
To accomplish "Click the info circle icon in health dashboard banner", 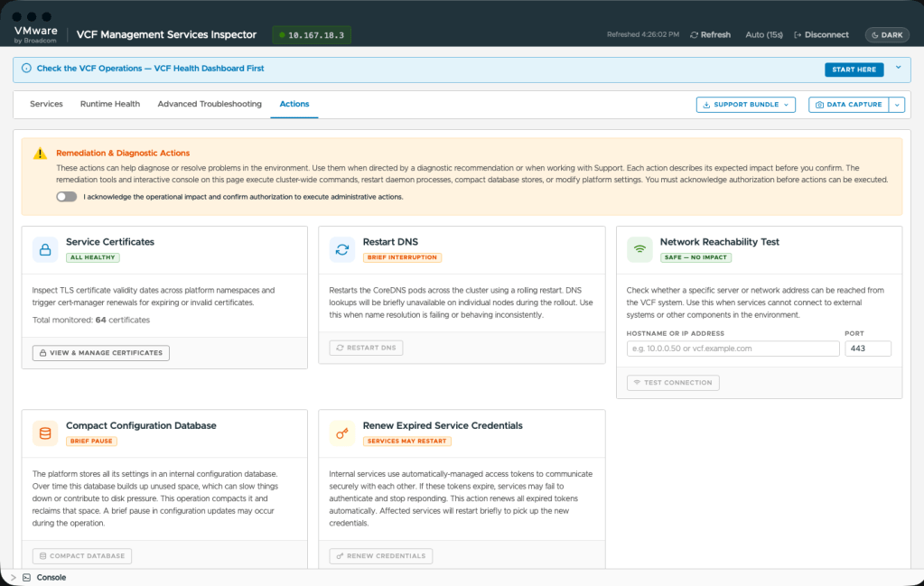I will point(26,69).
